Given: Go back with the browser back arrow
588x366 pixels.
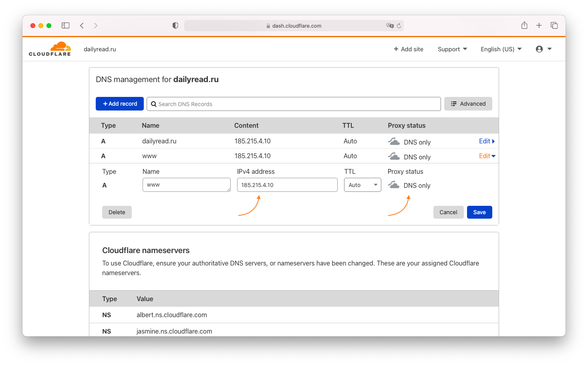Looking at the screenshot, I should [x=82, y=26].
